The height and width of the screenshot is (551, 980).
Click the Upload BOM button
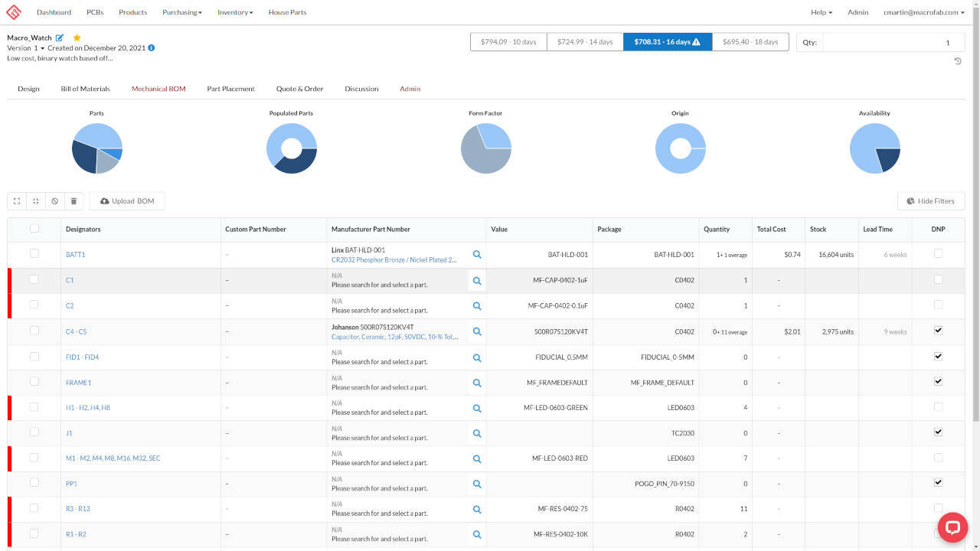[x=127, y=201]
